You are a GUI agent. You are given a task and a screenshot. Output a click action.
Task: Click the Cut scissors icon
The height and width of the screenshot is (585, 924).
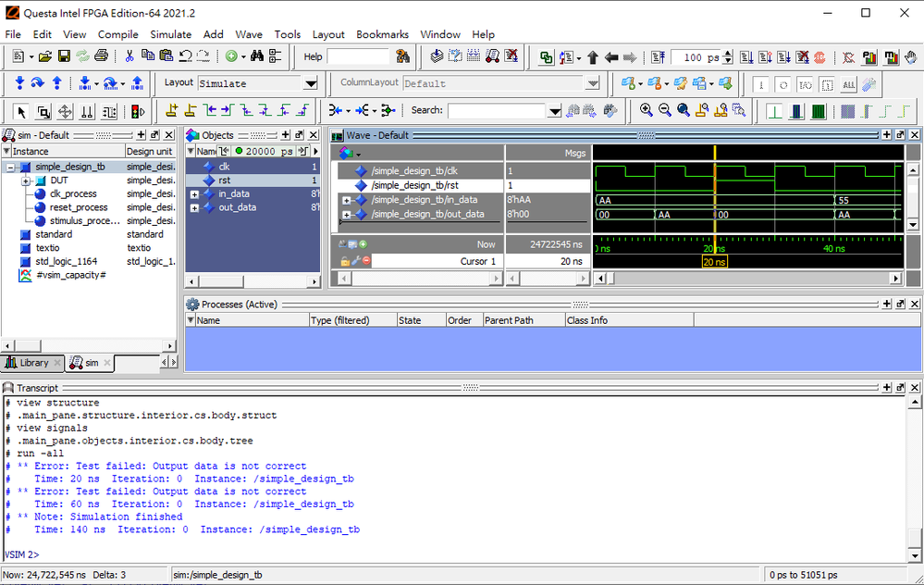[129, 57]
